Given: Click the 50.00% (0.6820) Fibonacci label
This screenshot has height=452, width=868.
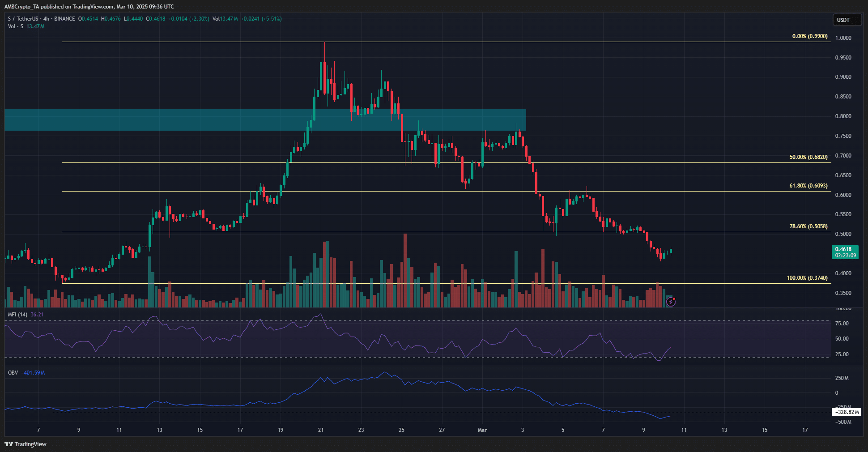Looking at the screenshot, I should (x=808, y=157).
